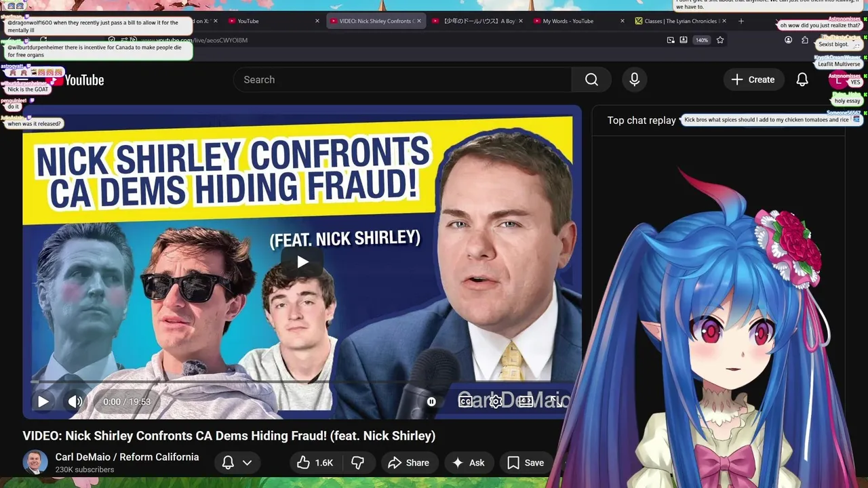The height and width of the screenshot is (488, 868).
Task: Click the @wilburtdurpenheimer chat message bubble
Action: [98, 52]
